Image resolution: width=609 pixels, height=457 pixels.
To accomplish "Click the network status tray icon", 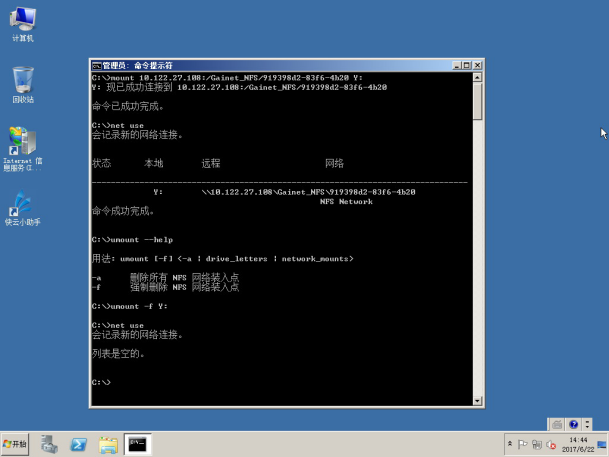I will (x=537, y=443).
